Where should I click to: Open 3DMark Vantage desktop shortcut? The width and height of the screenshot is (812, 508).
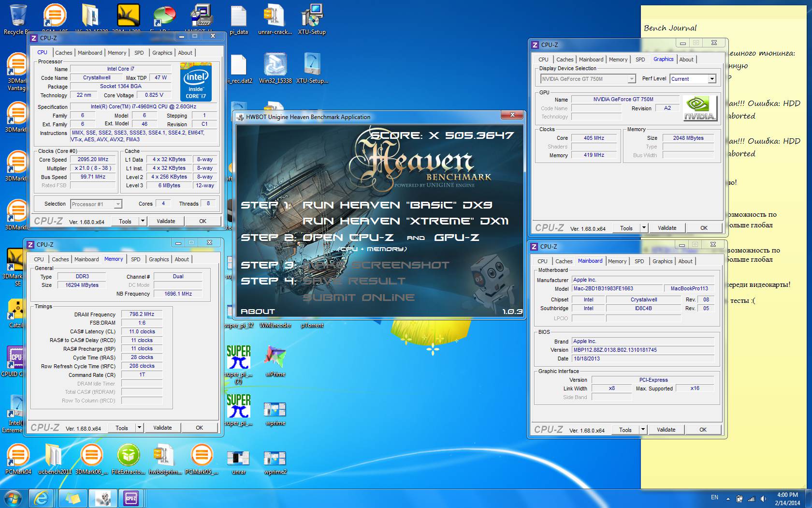point(16,72)
